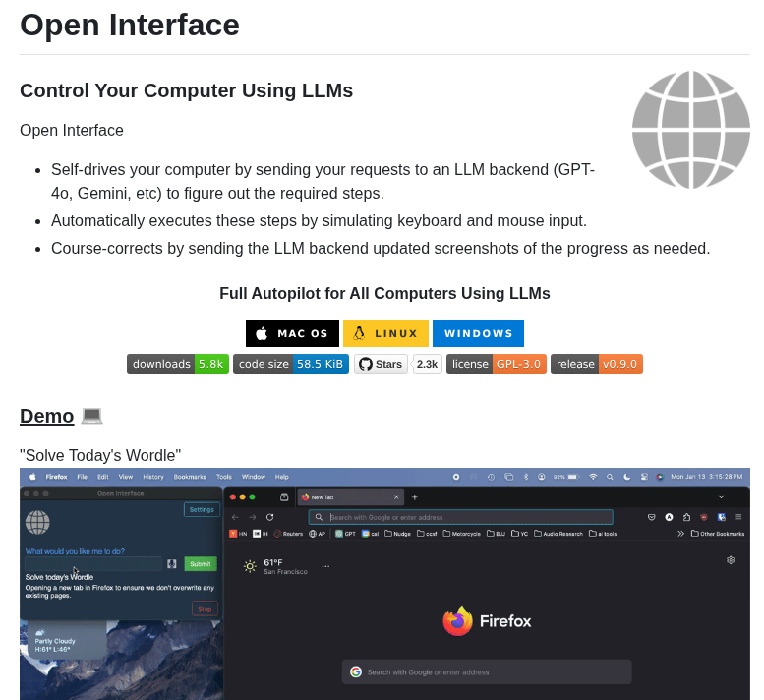
Task: Close the New Tab tab
Action: [396, 496]
